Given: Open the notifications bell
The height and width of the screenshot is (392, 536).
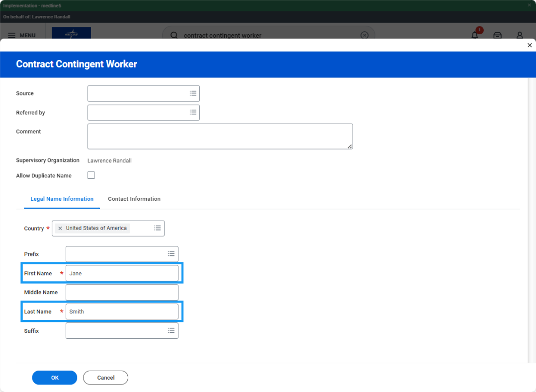Looking at the screenshot, I should coord(475,35).
